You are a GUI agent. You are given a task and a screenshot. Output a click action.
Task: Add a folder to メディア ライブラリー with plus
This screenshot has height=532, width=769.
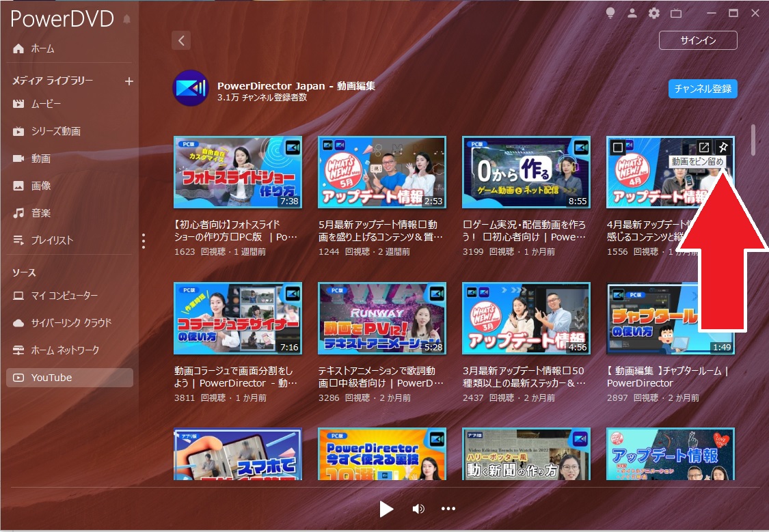pyautogui.click(x=129, y=81)
